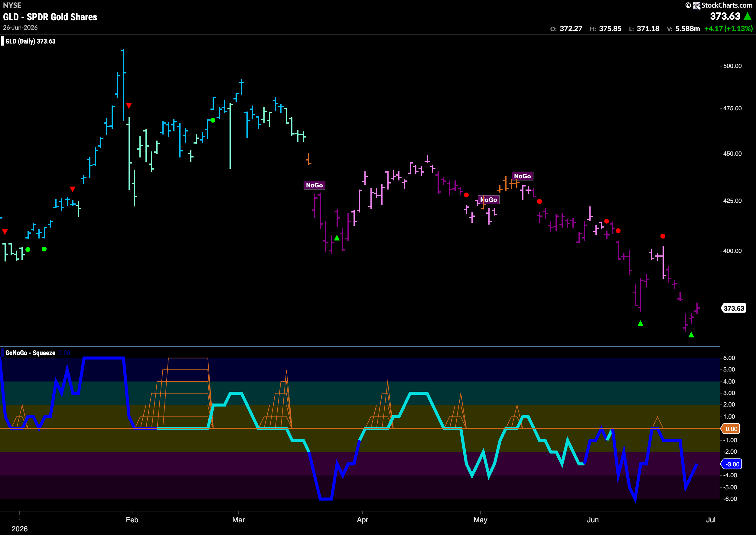This screenshot has height=535, width=756.
Task: Click the green up triangle in mid-June
Action: pyautogui.click(x=640, y=323)
